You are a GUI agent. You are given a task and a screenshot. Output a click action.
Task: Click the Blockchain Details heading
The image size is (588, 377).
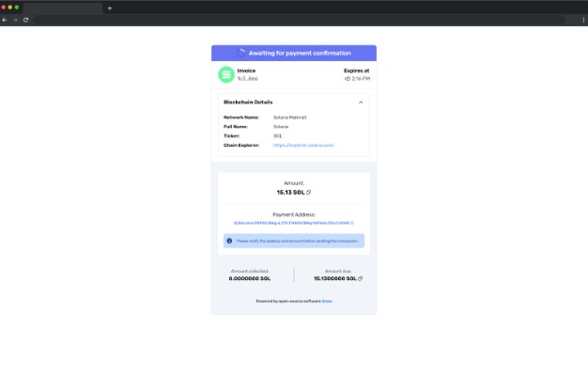tap(248, 102)
